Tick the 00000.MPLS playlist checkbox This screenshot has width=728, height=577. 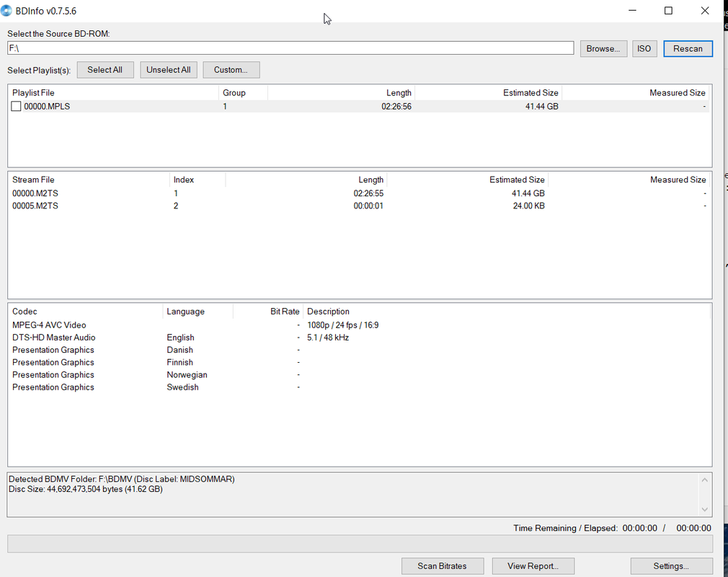click(x=17, y=107)
